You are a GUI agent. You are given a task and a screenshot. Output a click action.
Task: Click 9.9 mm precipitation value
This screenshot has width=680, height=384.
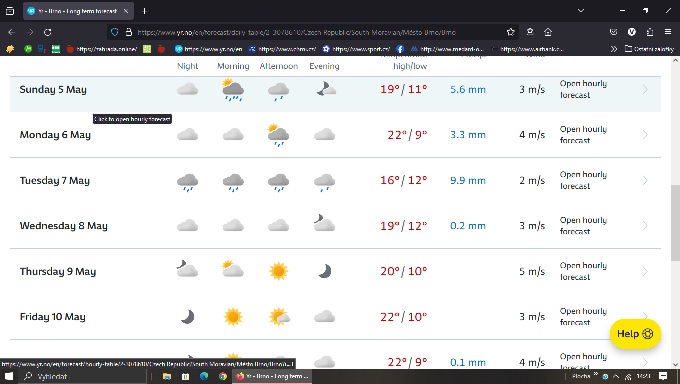468,181
